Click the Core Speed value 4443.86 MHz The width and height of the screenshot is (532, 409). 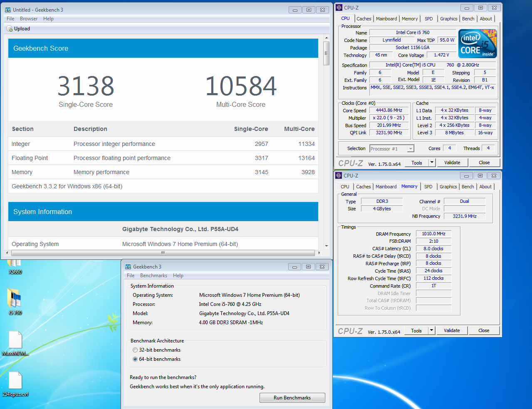[x=389, y=110]
